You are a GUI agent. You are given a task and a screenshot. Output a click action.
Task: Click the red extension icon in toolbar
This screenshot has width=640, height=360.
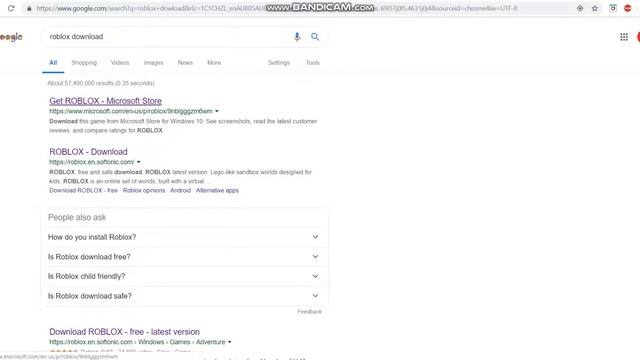click(x=628, y=8)
